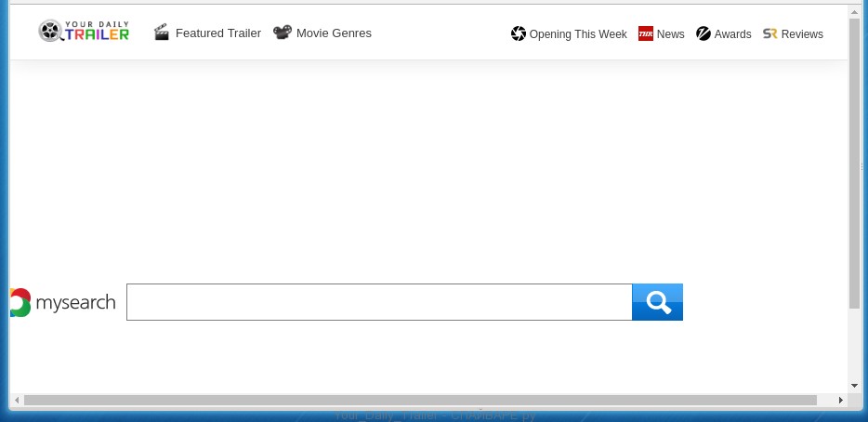Image resolution: width=868 pixels, height=422 pixels.
Task: Click the aperture icon beside Opening This Week
Action: 519,33
